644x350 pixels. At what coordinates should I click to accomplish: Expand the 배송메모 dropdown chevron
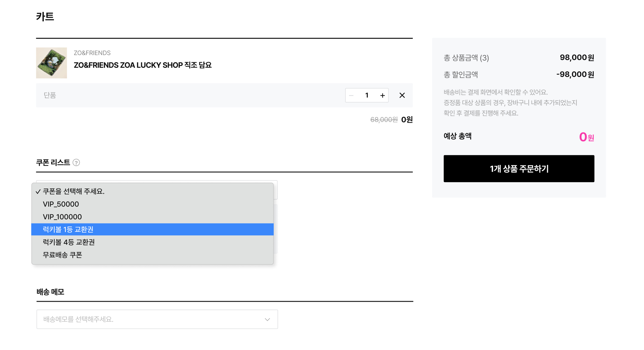[267, 319]
